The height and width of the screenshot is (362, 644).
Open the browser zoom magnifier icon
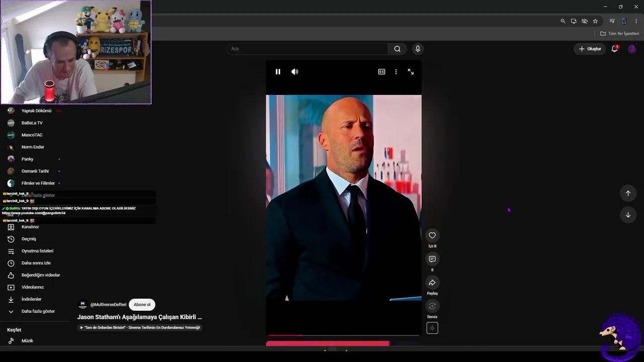click(x=563, y=21)
